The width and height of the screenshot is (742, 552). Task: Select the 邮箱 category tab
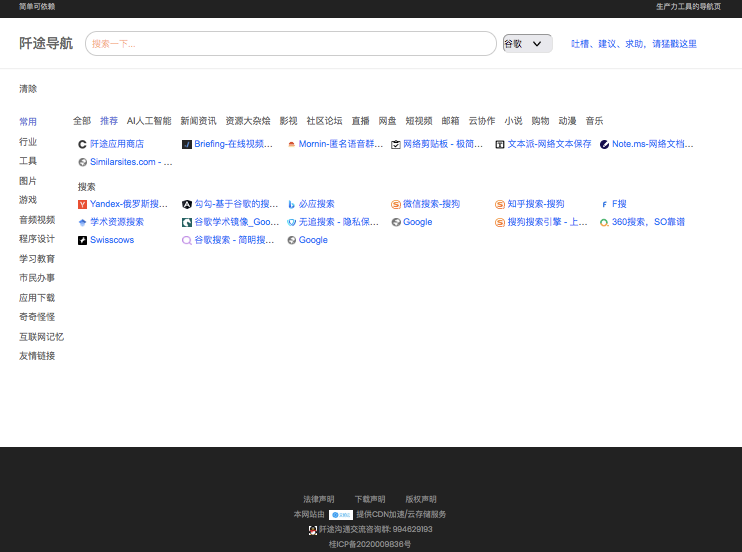pyautogui.click(x=450, y=121)
